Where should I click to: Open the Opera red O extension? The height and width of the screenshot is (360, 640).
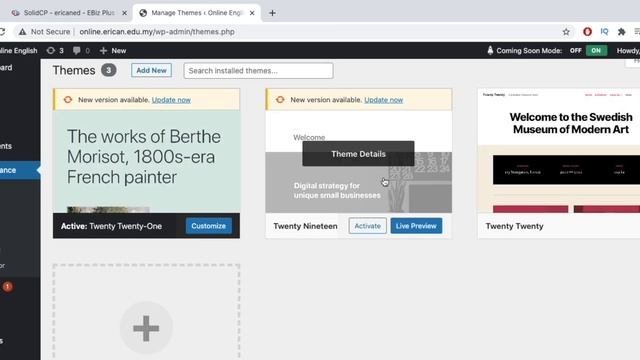tap(587, 31)
